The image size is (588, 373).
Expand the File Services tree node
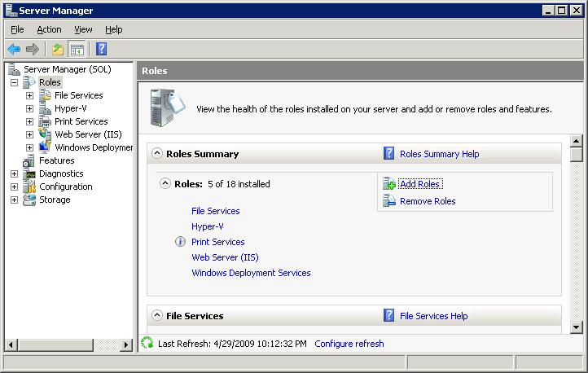[x=29, y=95]
